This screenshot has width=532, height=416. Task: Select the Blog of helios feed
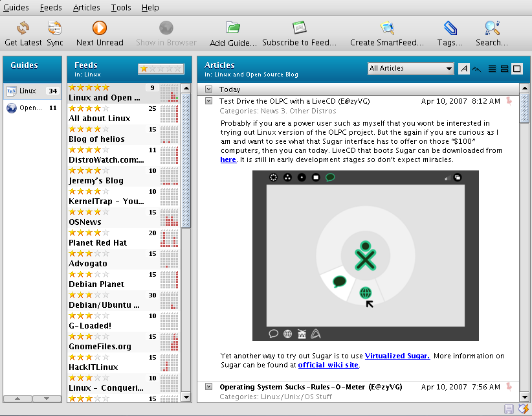point(124,135)
